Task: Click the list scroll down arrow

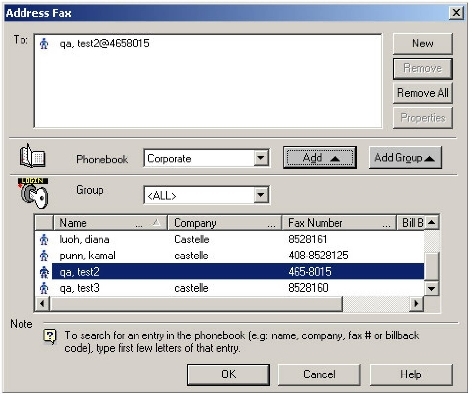Action: coord(432,288)
